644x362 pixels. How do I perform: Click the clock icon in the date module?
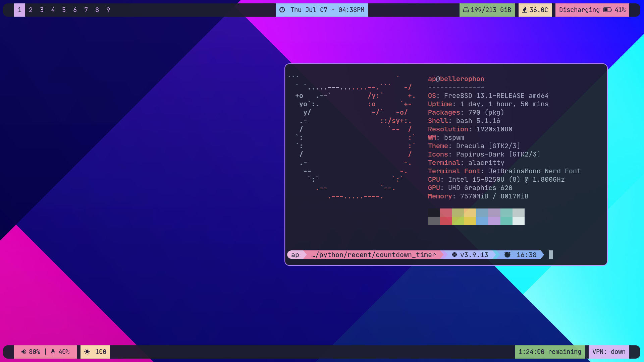pos(282,10)
